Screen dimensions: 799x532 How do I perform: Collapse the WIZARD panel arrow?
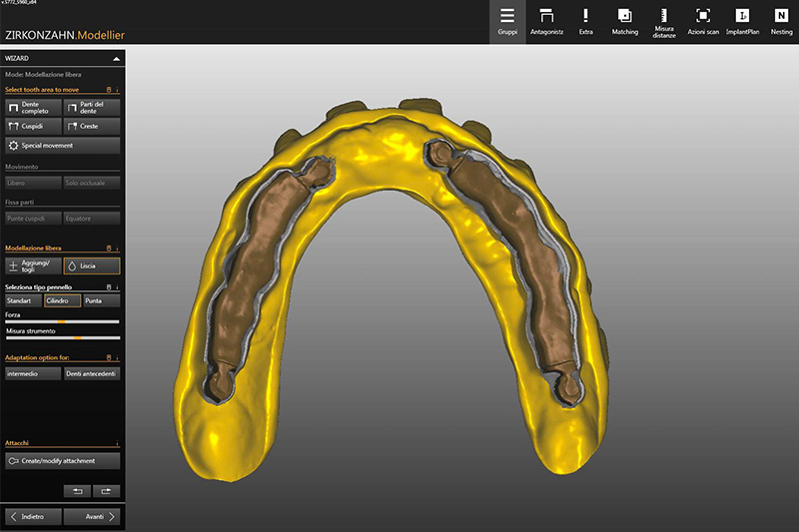pos(116,59)
